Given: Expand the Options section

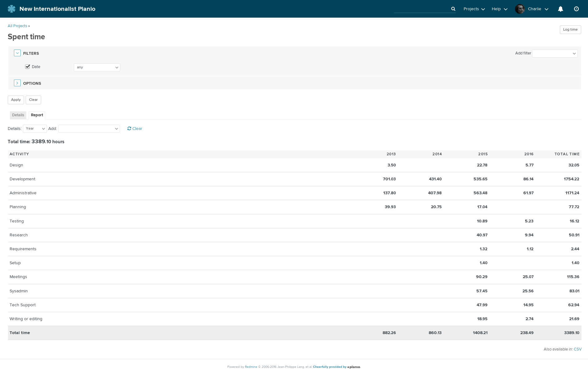Looking at the screenshot, I should coord(17,83).
